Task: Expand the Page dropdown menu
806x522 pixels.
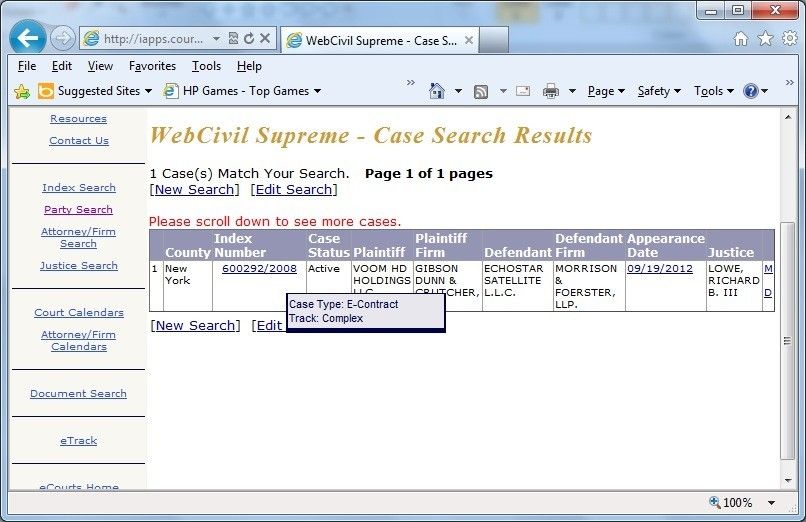Action: tap(606, 91)
